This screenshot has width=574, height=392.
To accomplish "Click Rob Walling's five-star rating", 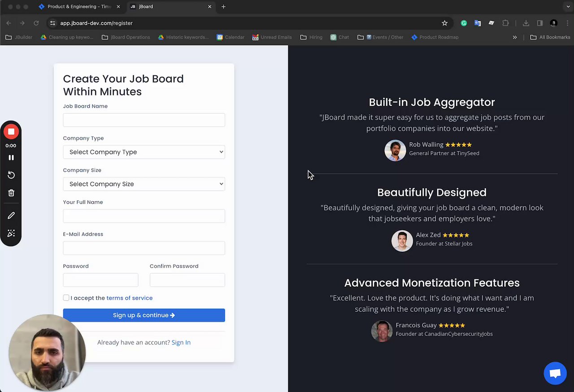I will [458, 145].
